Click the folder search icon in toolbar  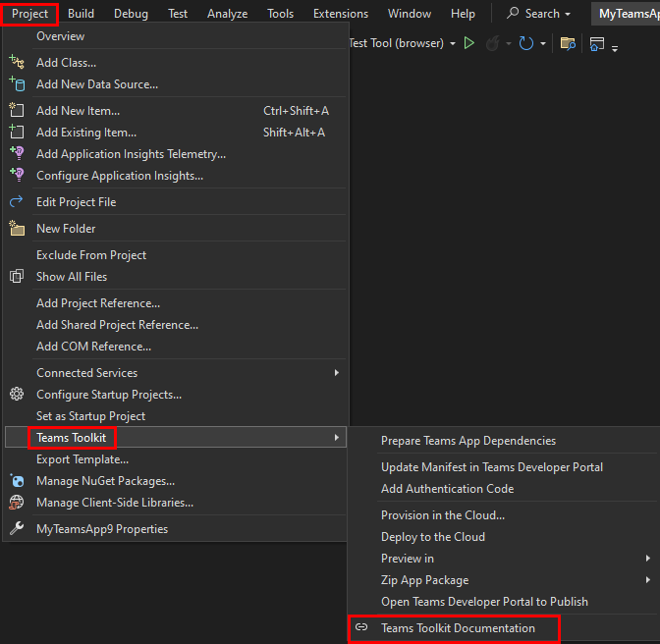[567, 43]
